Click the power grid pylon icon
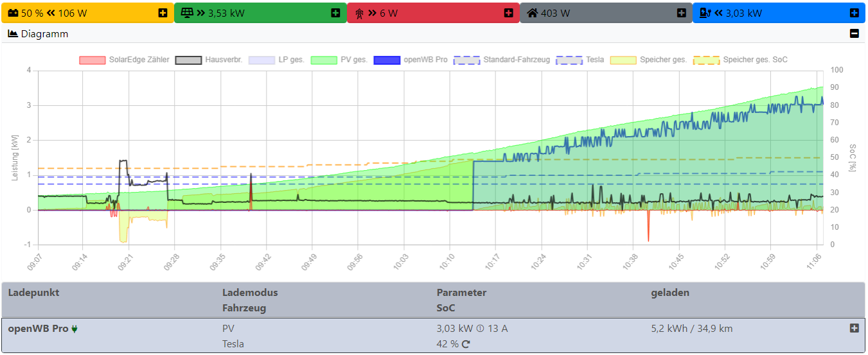The height and width of the screenshot is (355, 868). point(359,13)
